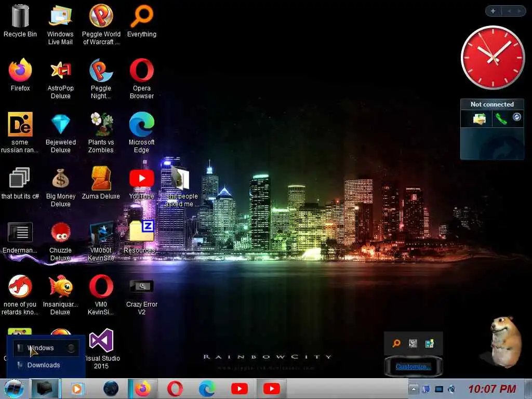
Task: Launch Chuzzle Deluxe
Action: point(60,241)
